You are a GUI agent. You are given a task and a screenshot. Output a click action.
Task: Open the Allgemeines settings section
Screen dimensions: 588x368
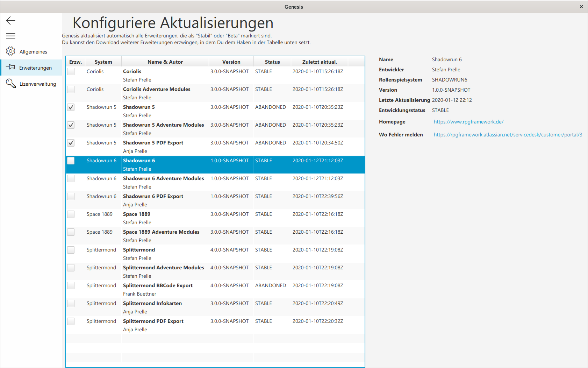[31, 51]
